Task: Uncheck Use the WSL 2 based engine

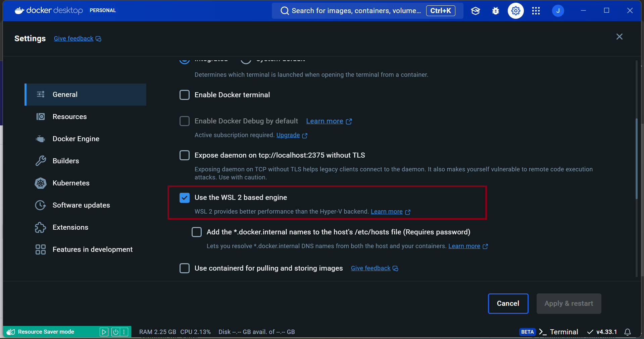Action: 185,198
